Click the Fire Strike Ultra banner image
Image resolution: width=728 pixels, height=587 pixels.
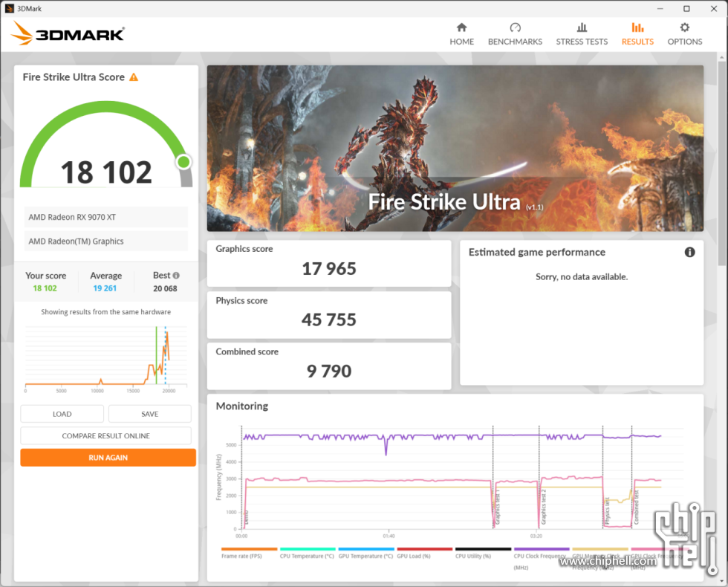click(x=455, y=148)
